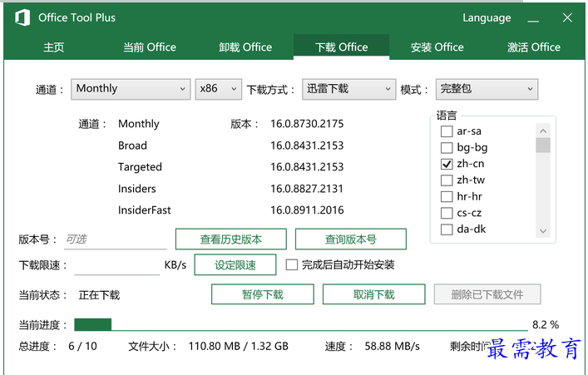Image resolution: width=588 pixels, height=375 pixels.
Task: Go to the 安装 Office tab
Action: (x=437, y=47)
